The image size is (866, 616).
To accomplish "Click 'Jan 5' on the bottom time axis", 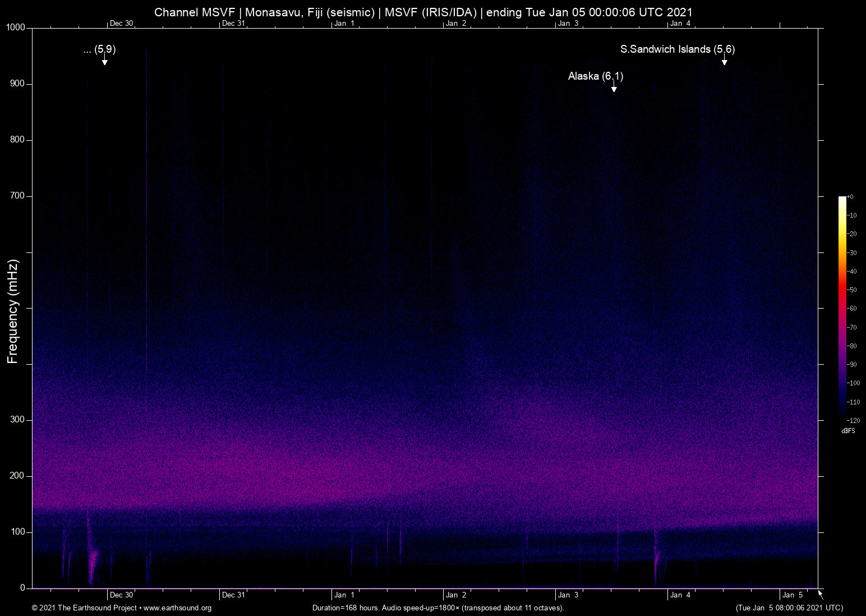I will 793,595.
